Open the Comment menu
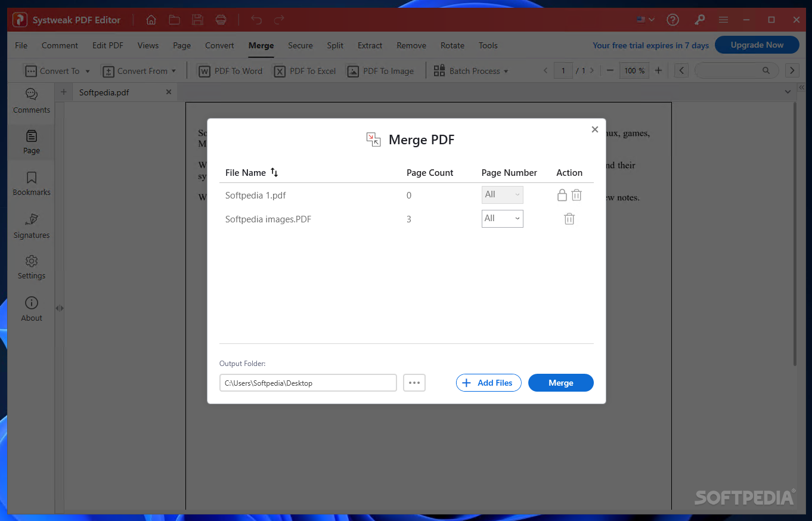The image size is (812, 521). tap(60, 45)
